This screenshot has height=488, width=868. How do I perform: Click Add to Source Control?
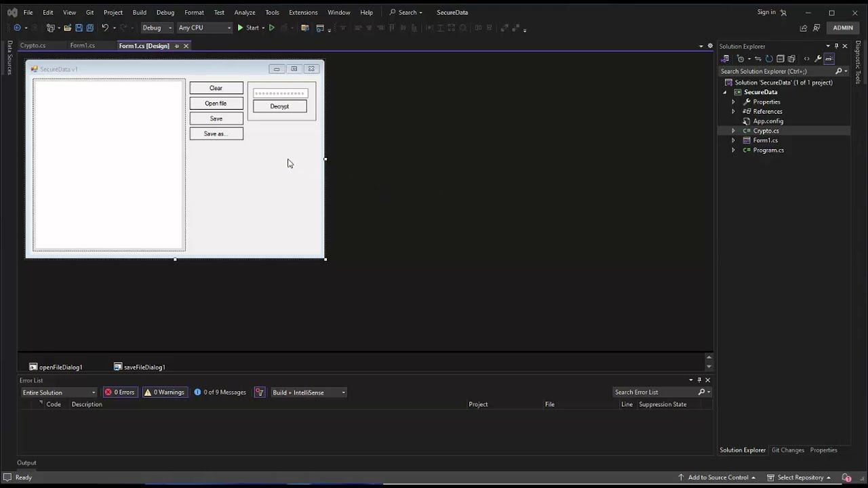tap(717, 477)
